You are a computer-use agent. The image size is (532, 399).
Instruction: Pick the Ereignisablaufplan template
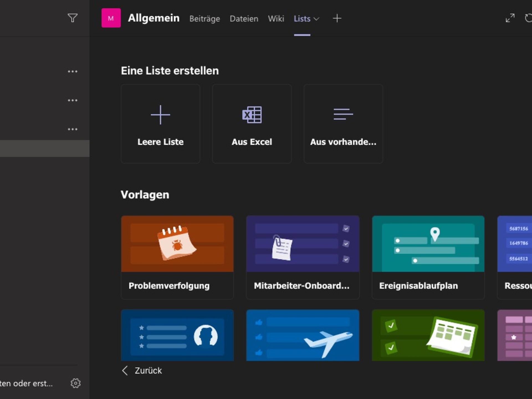coord(428,257)
